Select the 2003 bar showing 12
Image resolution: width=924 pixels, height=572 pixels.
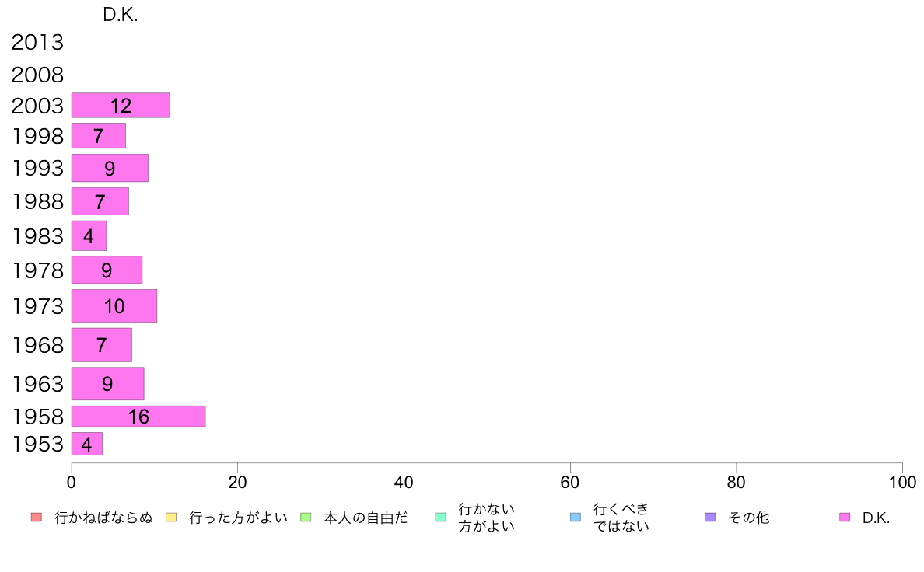[121, 106]
